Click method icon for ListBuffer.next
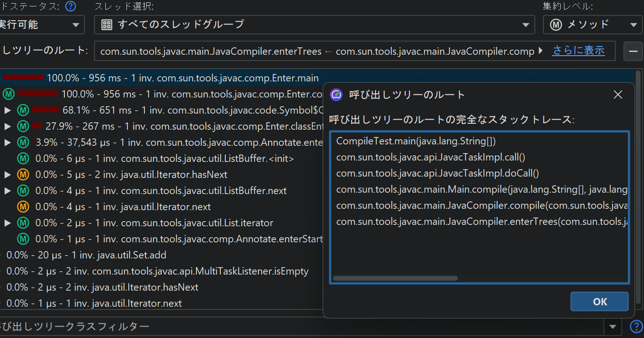Screen dimensions: 644x338 click(23, 191)
